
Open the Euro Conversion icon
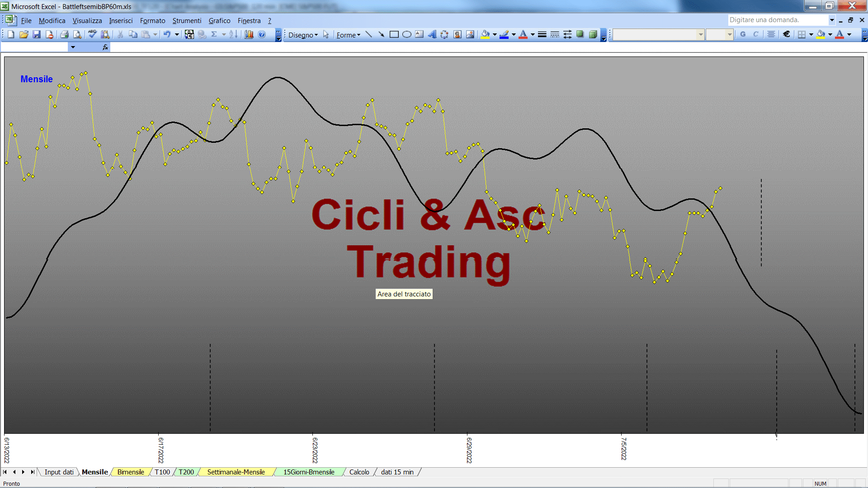click(x=189, y=34)
